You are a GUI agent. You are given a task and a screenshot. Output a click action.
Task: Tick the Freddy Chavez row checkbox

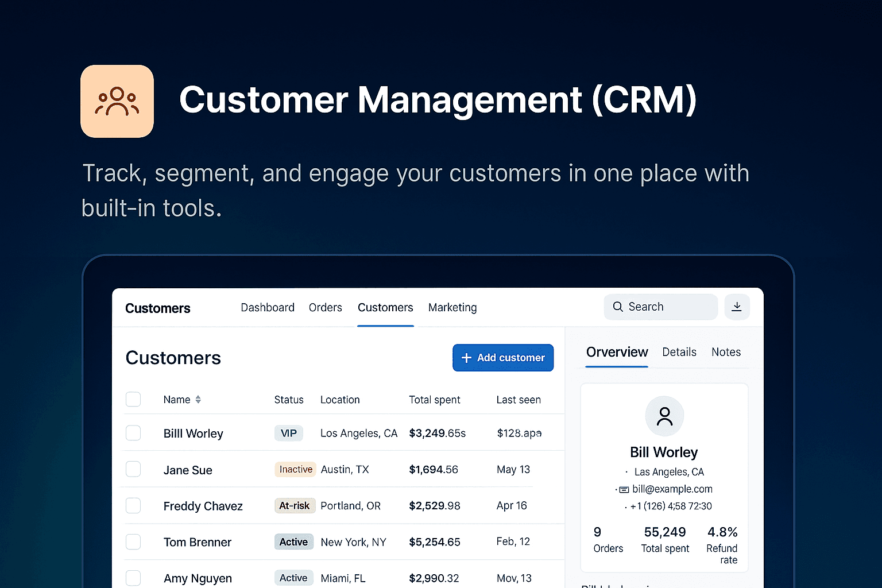133,505
